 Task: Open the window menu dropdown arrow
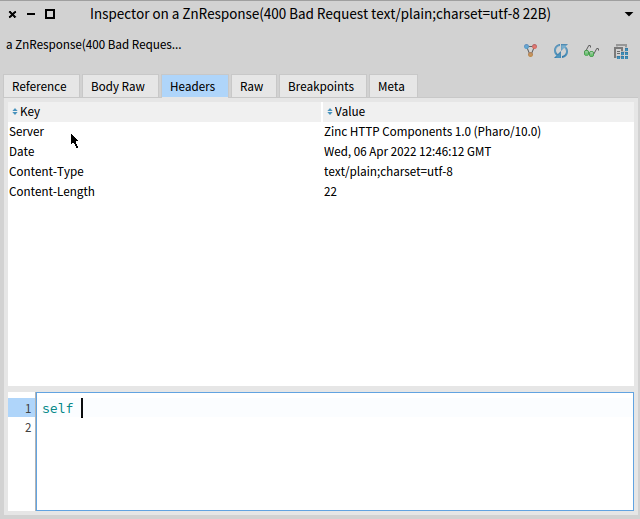click(x=629, y=14)
